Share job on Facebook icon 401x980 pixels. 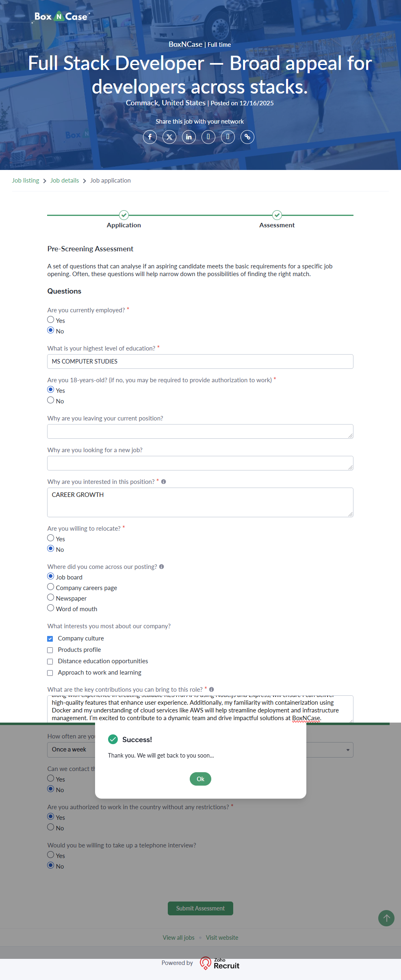coord(150,137)
